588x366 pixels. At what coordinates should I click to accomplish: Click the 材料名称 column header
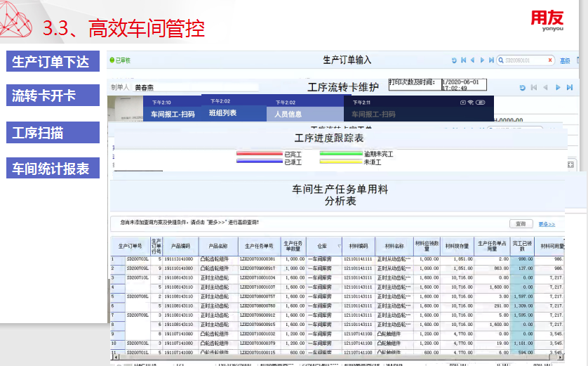(x=394, y=247)
